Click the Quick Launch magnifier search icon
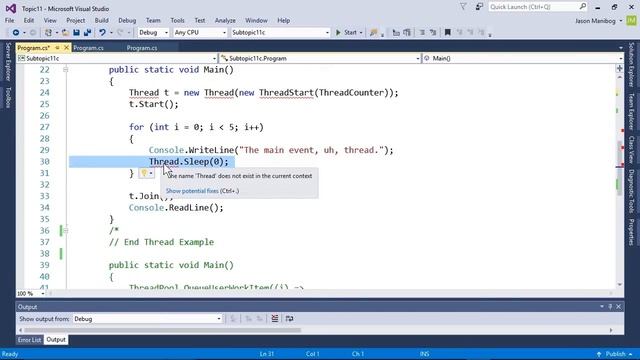This screenshot has width=640, height=360. tap(583, 7)
